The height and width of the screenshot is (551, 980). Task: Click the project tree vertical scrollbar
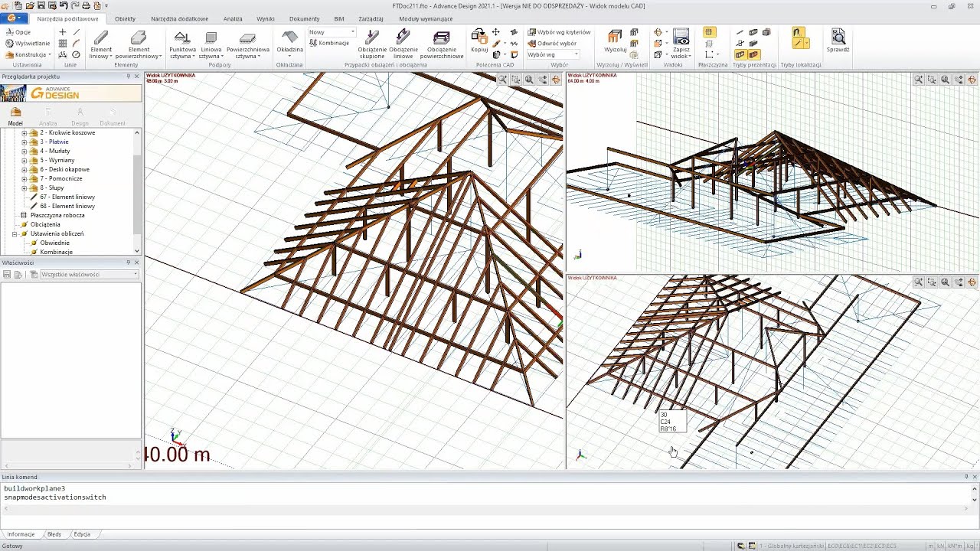pos(137,191)
